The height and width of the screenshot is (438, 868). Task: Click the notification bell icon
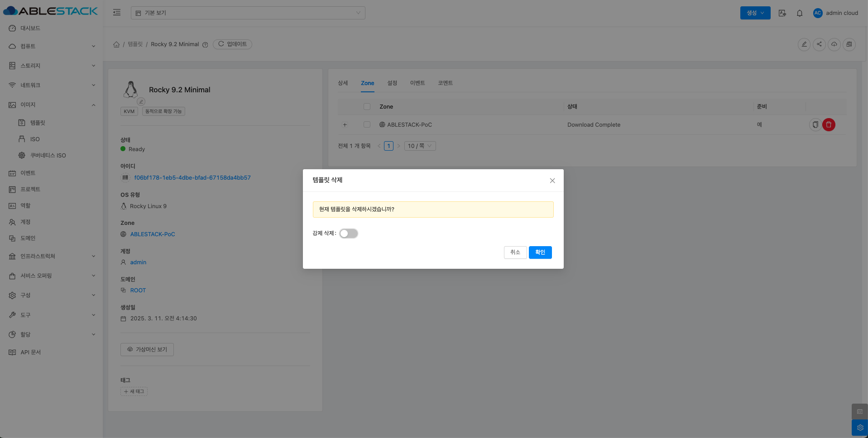(x=800, y=13)
